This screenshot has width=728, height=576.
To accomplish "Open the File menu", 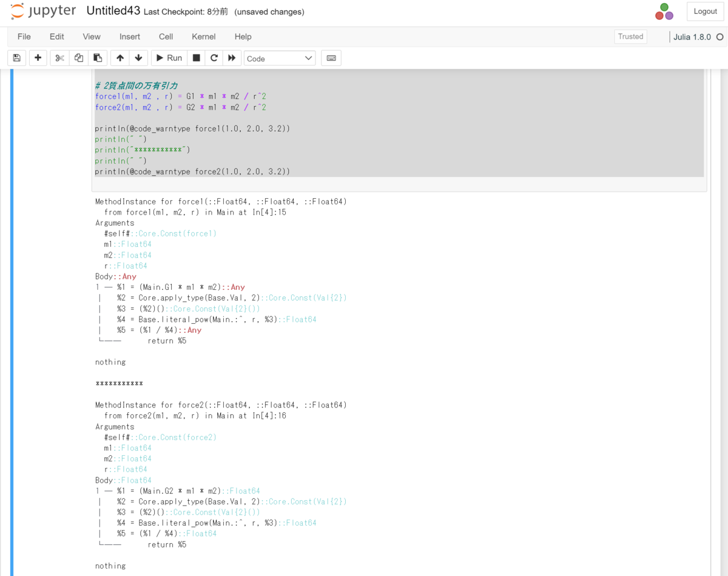I will click(x=24, y=37).
